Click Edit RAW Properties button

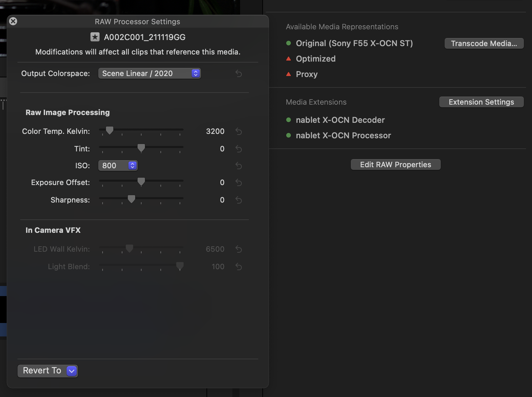(x=395, y=165)
